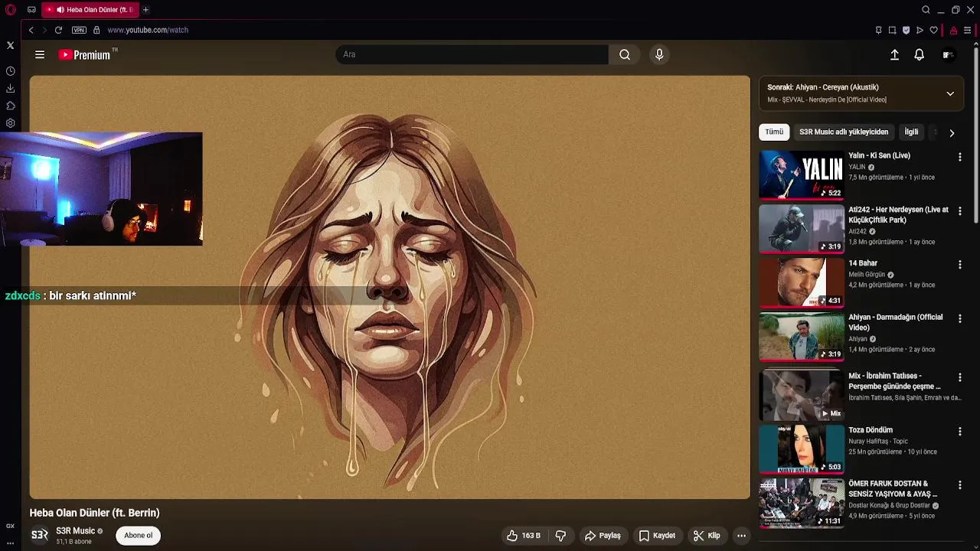The width and height of the screenshot is (980, 551).
Task: Open options for ÖMER FARUK BOSTAN video
Action: (x=959, y=485)
